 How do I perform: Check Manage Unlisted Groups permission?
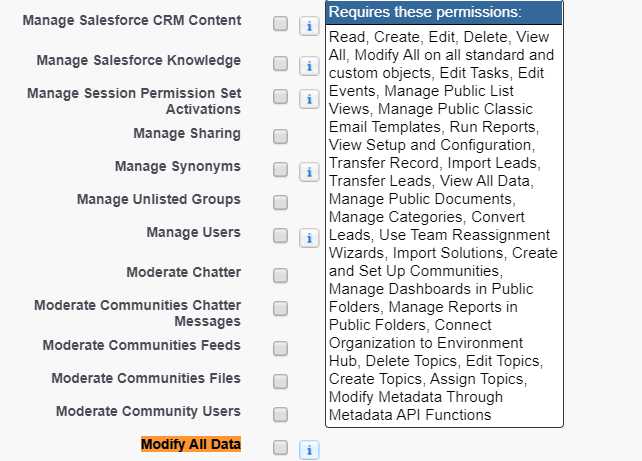[x=280, y=203]
